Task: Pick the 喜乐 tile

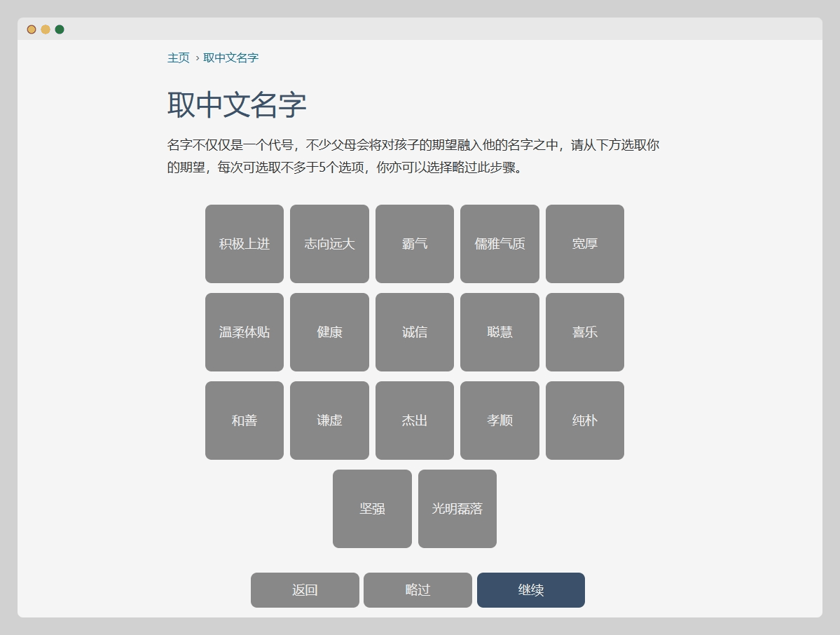Action: click(x=584, y=332)
